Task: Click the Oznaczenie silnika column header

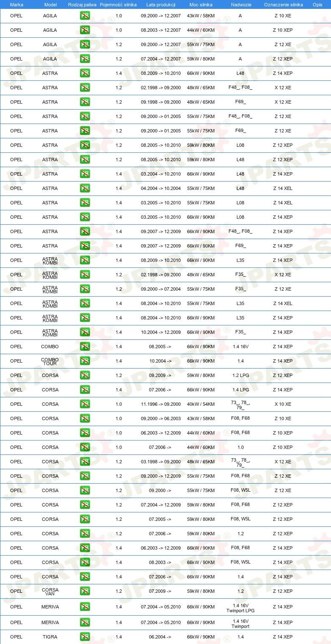Action: point(283,4)
